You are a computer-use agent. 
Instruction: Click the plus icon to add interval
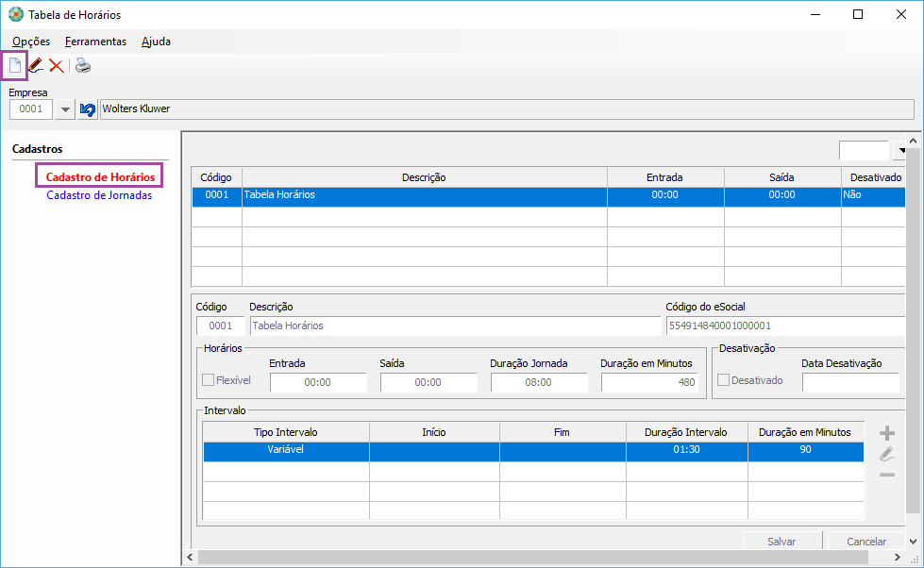pos(887,434)
